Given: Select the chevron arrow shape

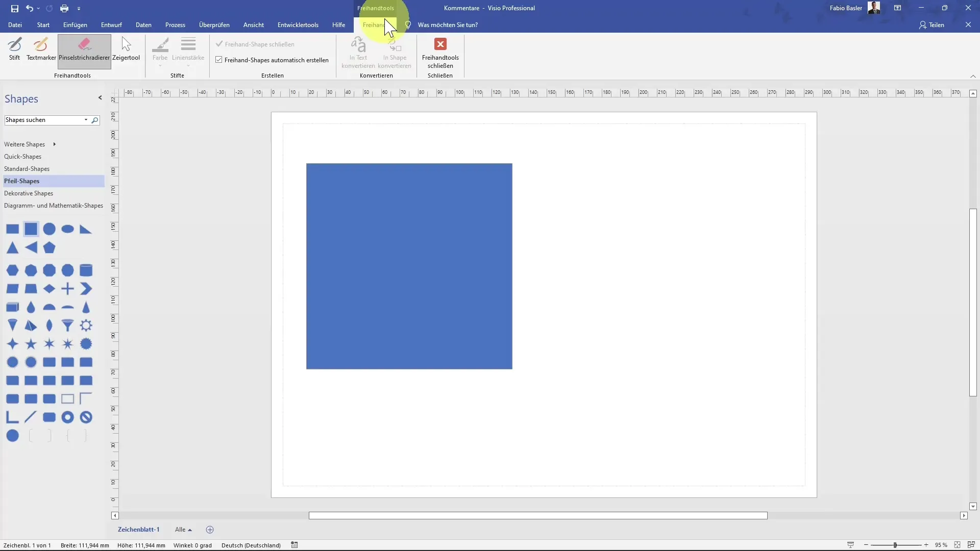Looking at the screenshot, I should coord(86,289).
